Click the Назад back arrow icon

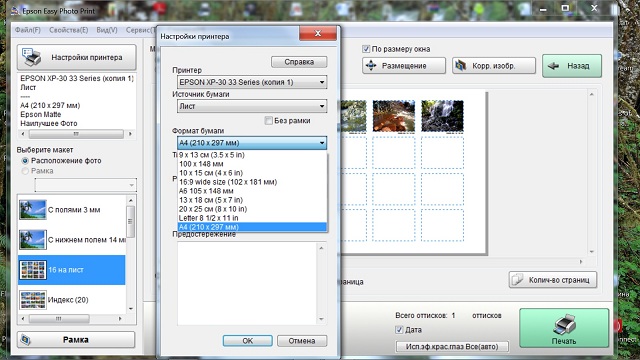[553, 66]
